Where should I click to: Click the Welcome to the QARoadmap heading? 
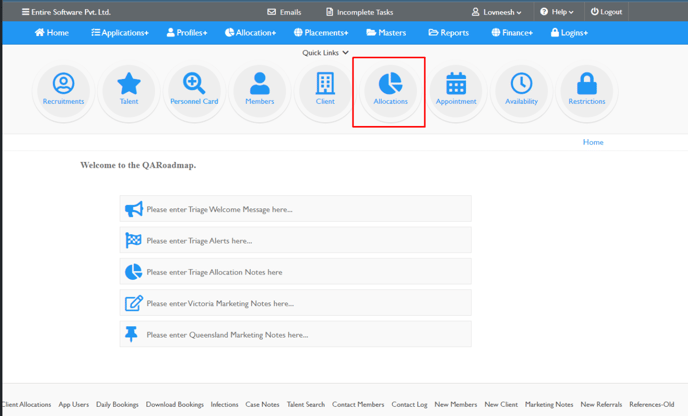(x=138, y=165)
